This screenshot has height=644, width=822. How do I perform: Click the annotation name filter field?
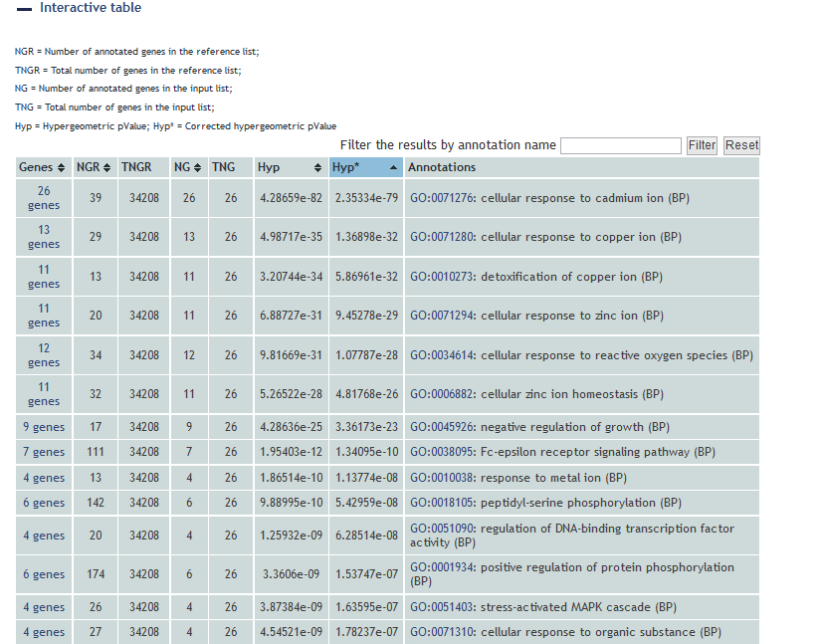click(621, 145)
